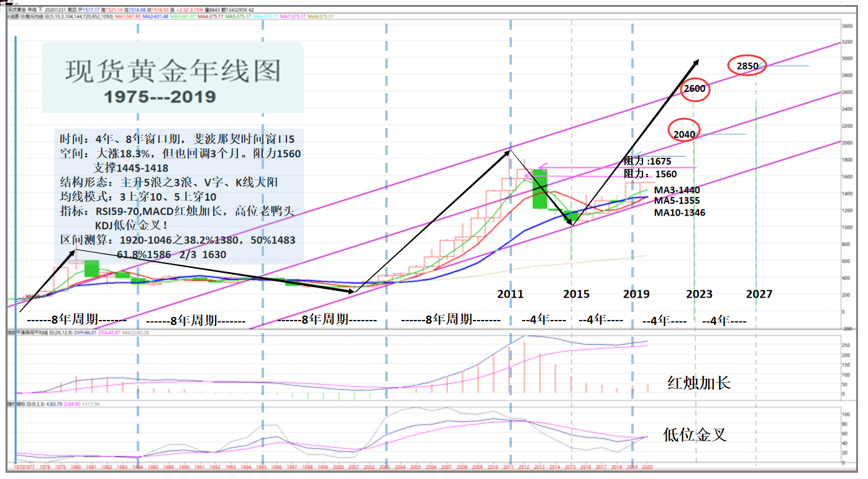
Task: Click the +2.32 0.15% change value
Action: pyautogui.click(x=189, y=9)
